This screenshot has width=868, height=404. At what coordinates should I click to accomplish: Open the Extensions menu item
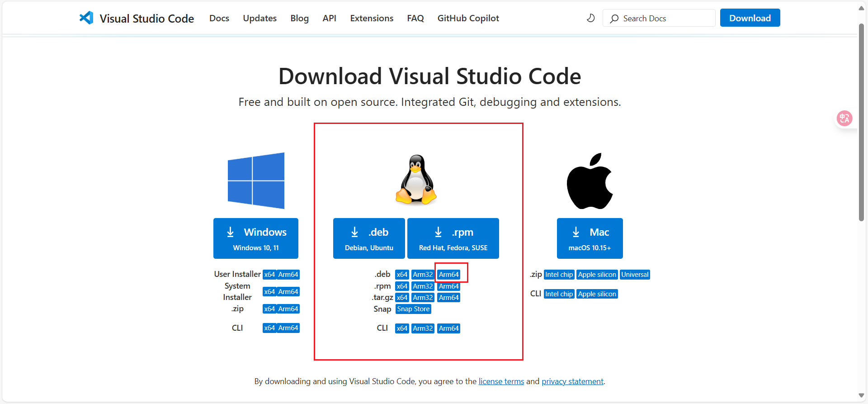tap(372, 18)
